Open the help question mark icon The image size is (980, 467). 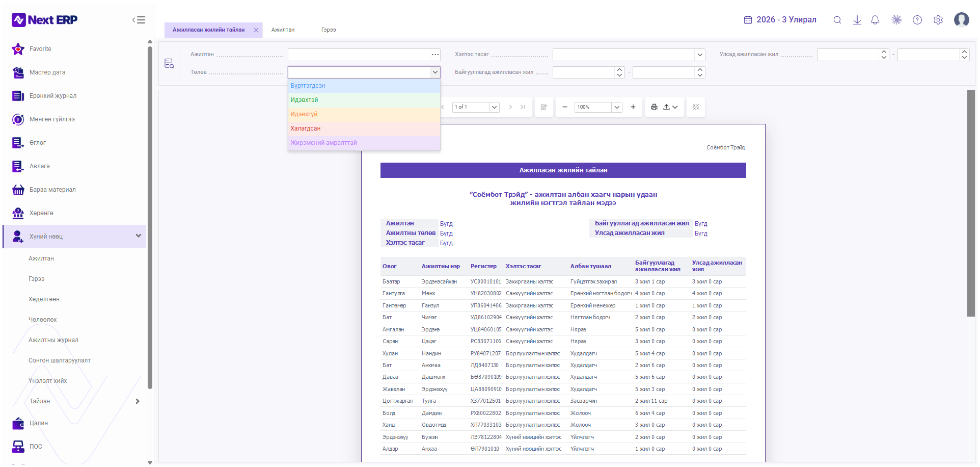click(917, 20)
